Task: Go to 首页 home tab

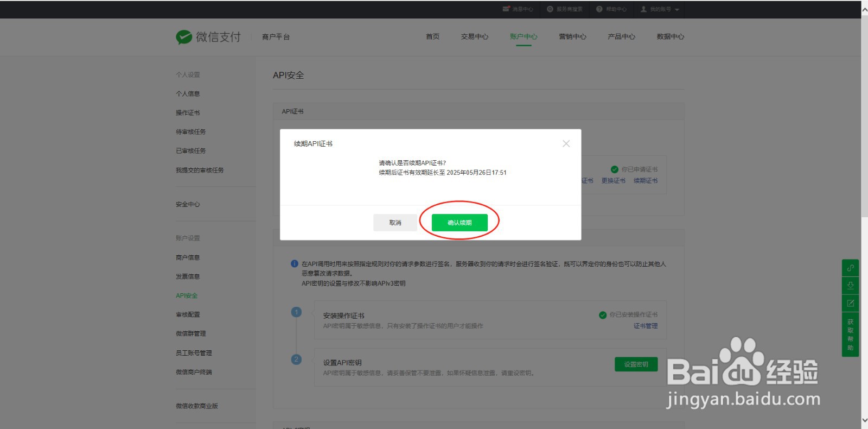Action: pos(432,36)
